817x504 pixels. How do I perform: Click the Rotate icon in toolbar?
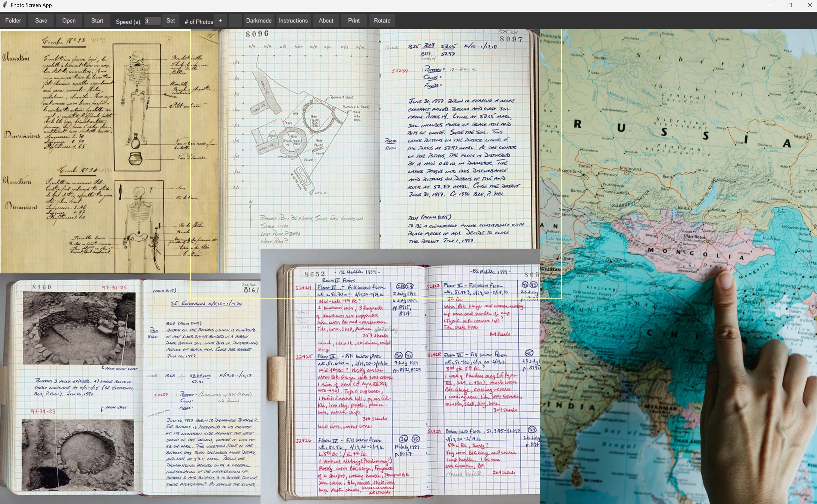point(382,20)
